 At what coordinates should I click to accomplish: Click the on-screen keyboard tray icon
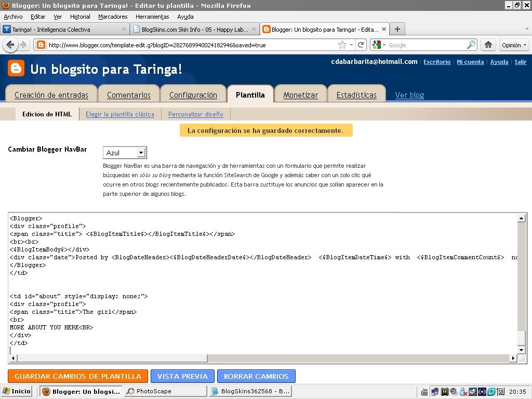(424, 392)
